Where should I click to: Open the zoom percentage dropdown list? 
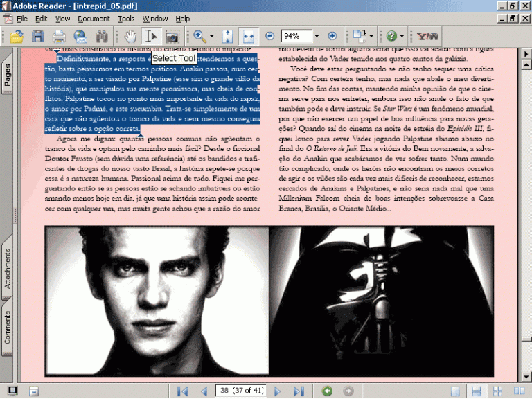click(317, 36)
